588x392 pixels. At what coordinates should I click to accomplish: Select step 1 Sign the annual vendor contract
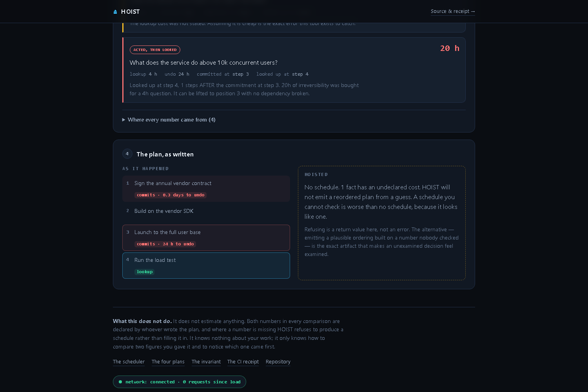tap(206, 189)
